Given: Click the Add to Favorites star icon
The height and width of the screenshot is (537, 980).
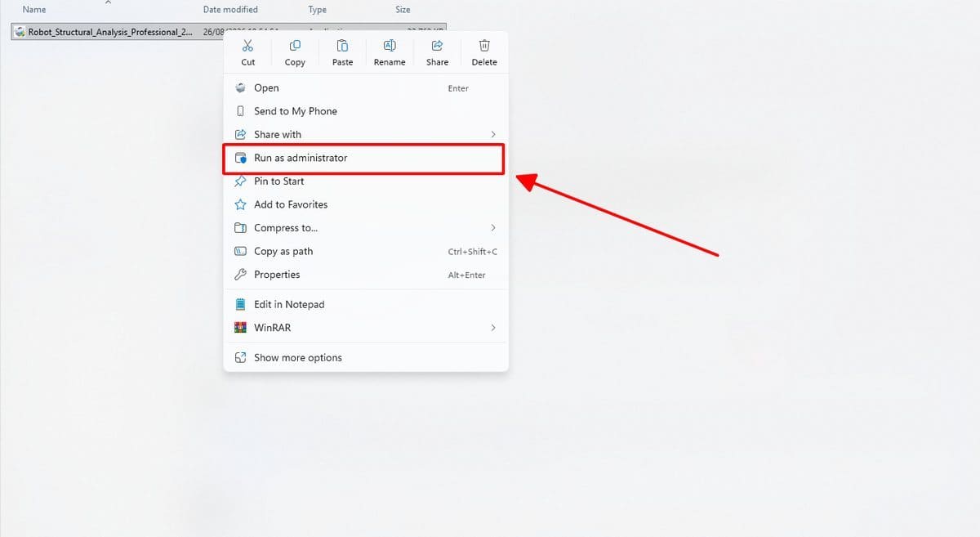Looking at the screenshot, I should (240, 204).
